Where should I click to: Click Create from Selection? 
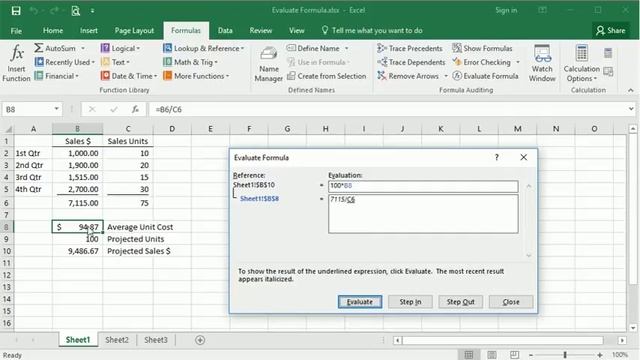(x=327, y=76)
